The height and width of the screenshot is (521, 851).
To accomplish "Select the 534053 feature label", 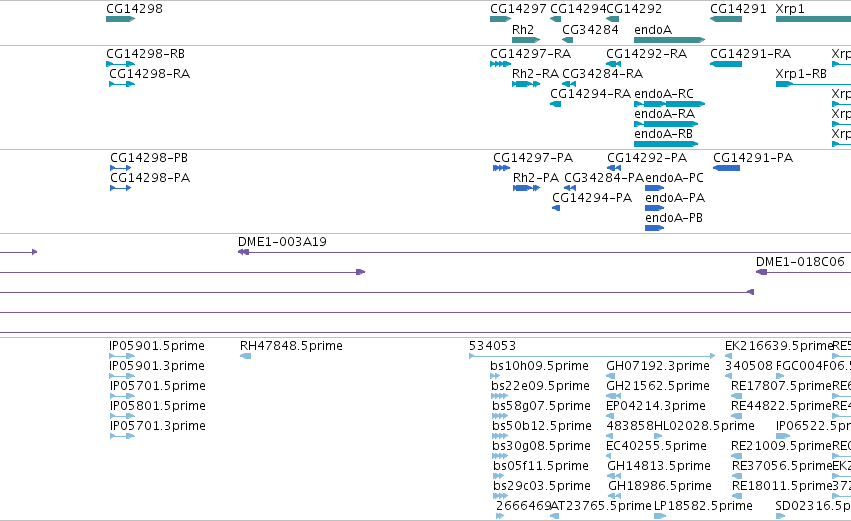I will pos(492,346).
